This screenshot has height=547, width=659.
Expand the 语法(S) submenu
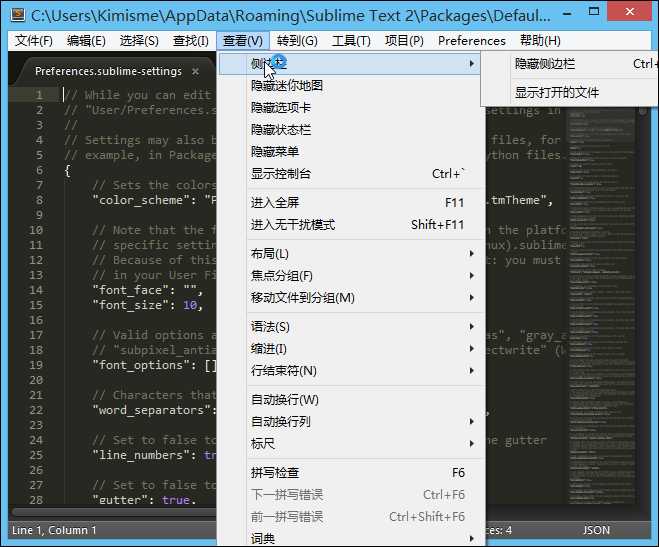pyautogui.click(x=352, y=326)
